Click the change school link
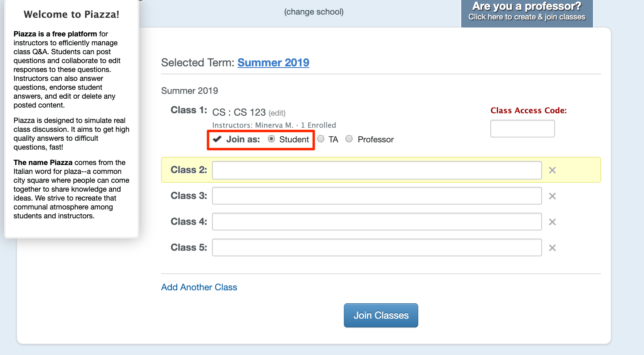 (314, 12)
